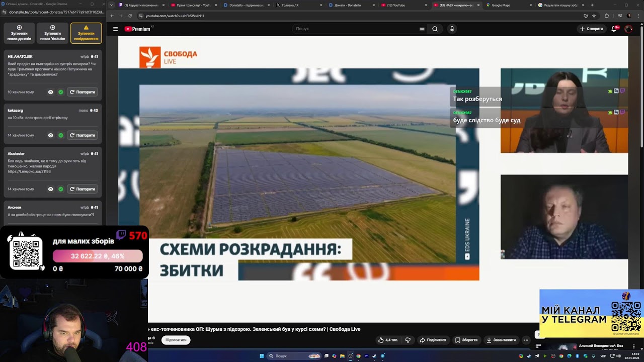Focus the YouTube search field
The image size is (644, 362).
tap(356, 29)
